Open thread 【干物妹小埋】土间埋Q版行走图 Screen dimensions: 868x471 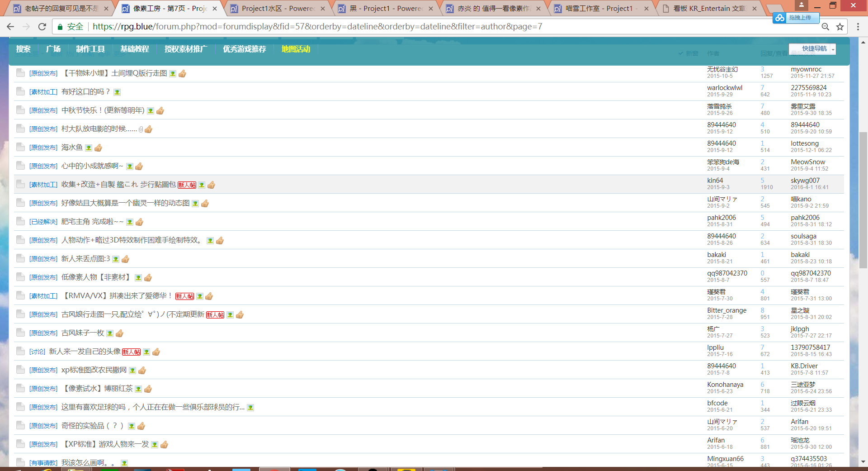click(114, 73)
